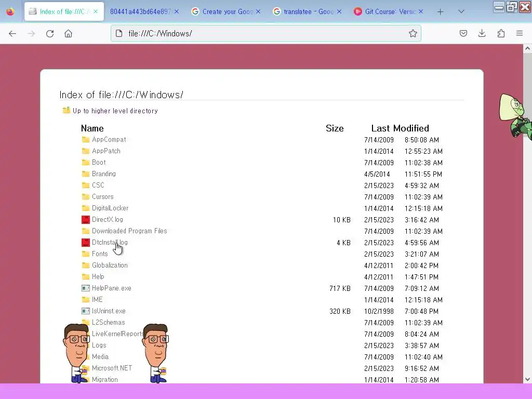The image size is (532, 399).
Task: Close the 80441a443bd64e897 tab
Action: (177, 11)
